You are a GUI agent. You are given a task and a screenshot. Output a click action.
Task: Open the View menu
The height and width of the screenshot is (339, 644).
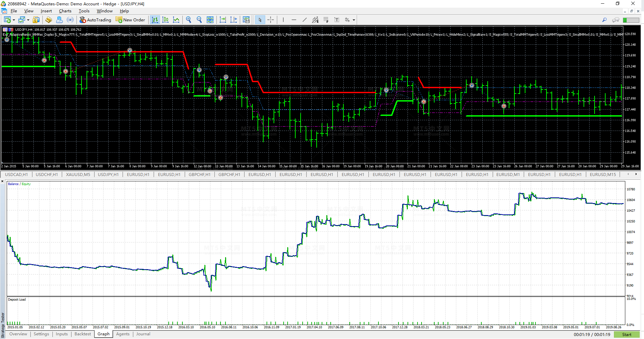coord(29,11)
